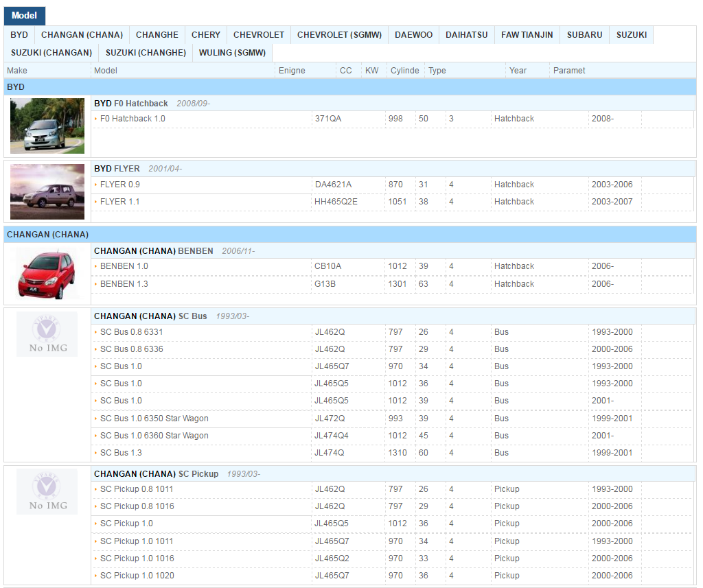Viewport: 703px width, 588px height.
Task: Select the CHANGAN (CHANA) section header bar
Action: click(x=350, y=235)
